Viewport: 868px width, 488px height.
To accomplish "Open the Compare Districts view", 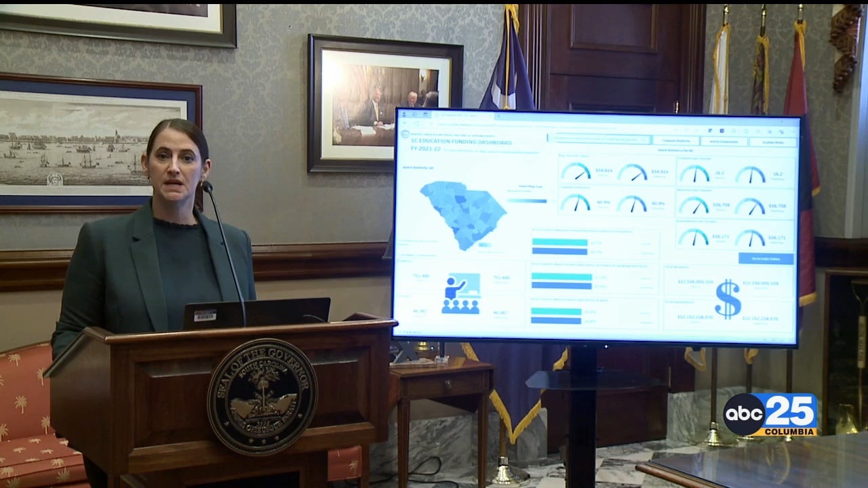I will 675,141.
